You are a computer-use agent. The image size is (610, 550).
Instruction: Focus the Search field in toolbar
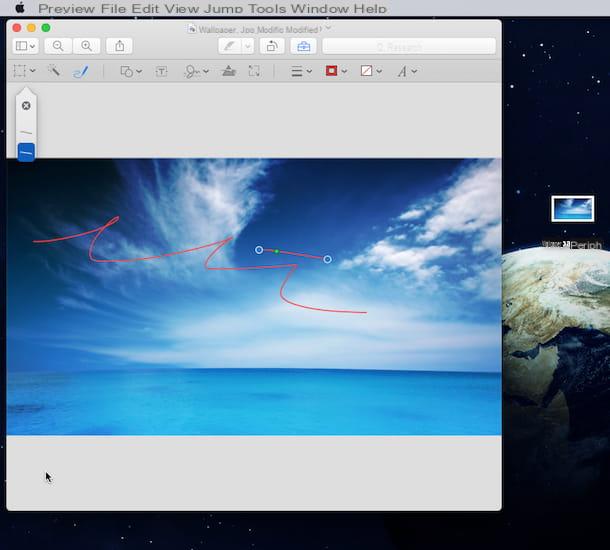click(409, 46)
